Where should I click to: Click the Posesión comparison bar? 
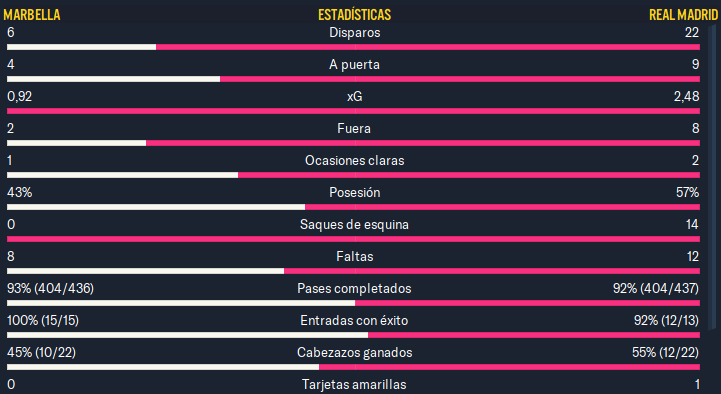click(353, 207)
